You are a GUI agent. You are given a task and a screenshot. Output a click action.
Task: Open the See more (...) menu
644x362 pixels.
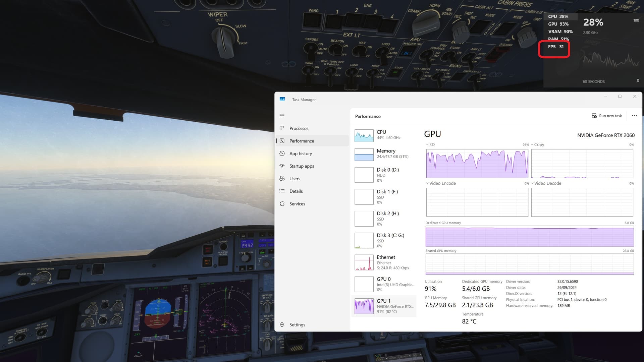tap(634, 116)
